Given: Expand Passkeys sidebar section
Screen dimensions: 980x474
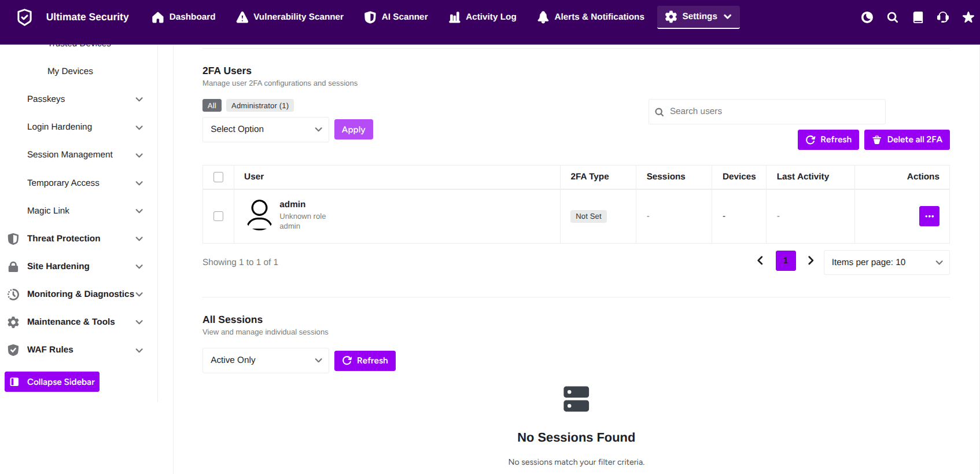Looking at the screenshot, I should tap(139, 99).
